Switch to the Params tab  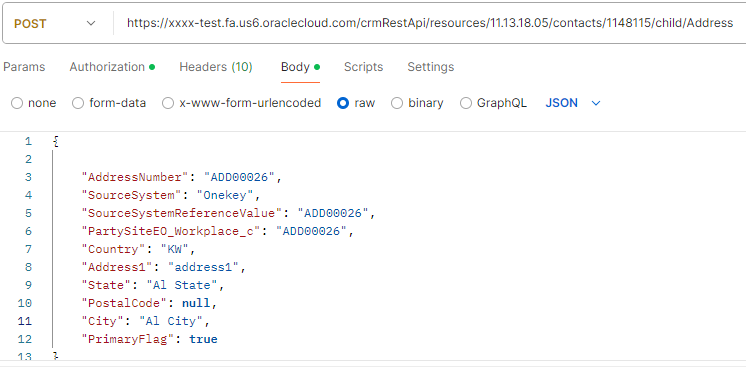click(x=24, y=67)
